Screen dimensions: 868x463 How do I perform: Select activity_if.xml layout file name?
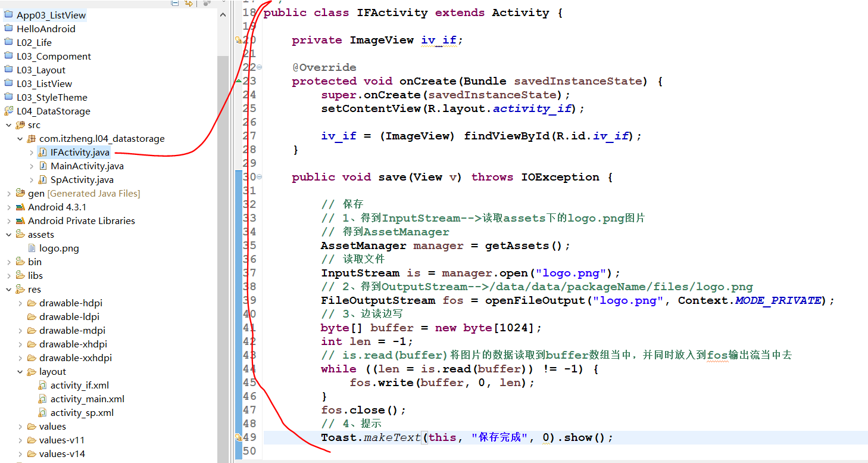pos(80,386)
